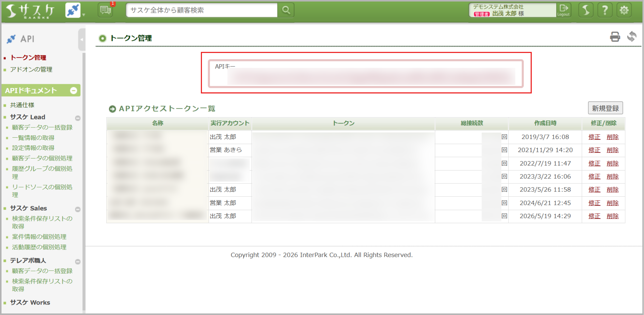Screen dimensions: 644x315
Task: Click 削除 for the 2024/6/21 12:45 token
Action: click(x=613, y=203)
